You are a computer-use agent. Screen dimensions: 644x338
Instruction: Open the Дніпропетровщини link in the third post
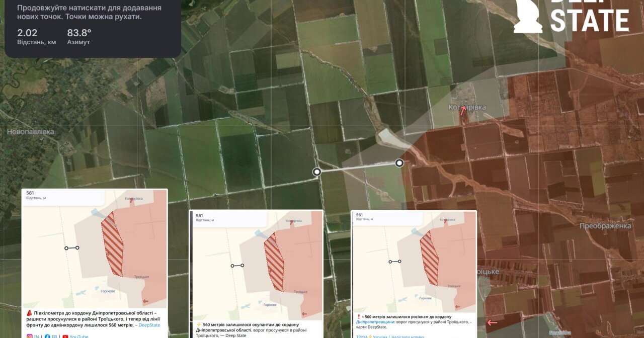376,322
